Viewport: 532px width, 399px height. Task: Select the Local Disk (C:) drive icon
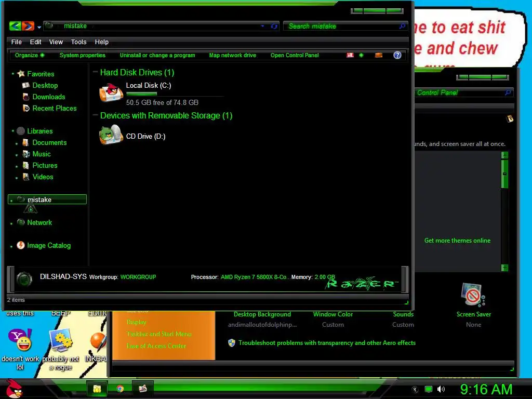pos(111,92)
